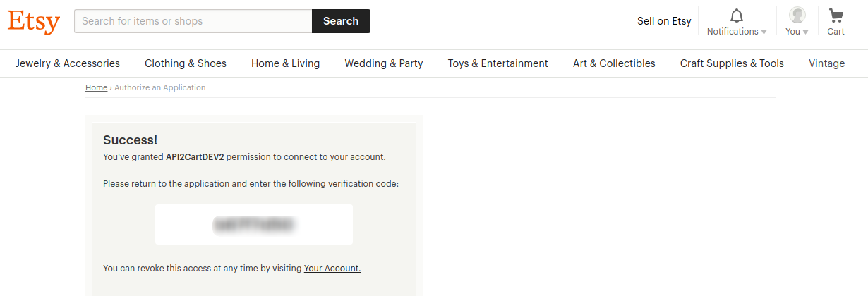
Task: Open the Notifications bell icon
Action: (x=737, y=16)
